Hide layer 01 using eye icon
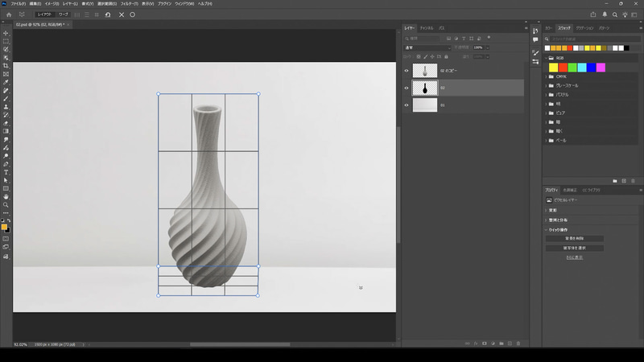The width and height of the screenshot is (644, 362). [407, 105]
